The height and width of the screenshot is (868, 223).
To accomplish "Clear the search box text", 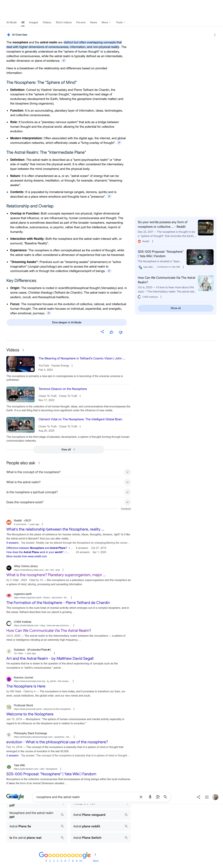I will (x=141, y=797).
